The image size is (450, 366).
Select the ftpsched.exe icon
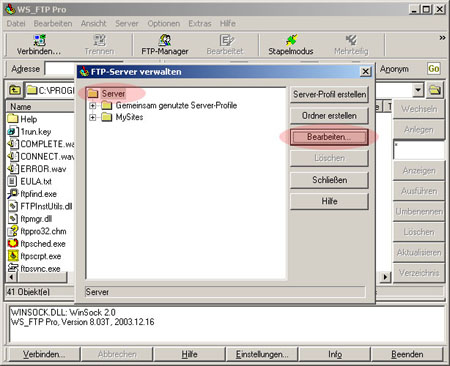(x=13, y=244)
